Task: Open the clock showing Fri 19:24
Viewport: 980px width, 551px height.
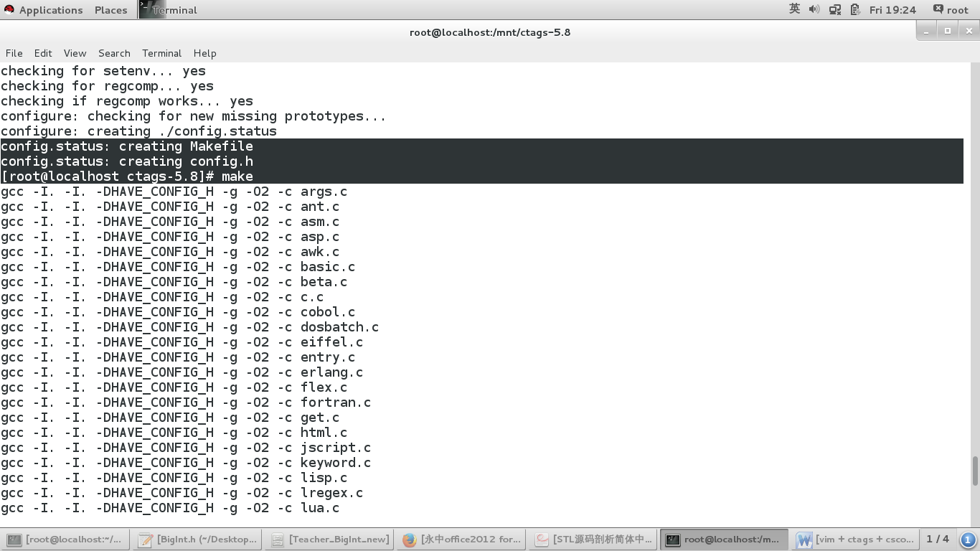Action: (x=892, y=10)
